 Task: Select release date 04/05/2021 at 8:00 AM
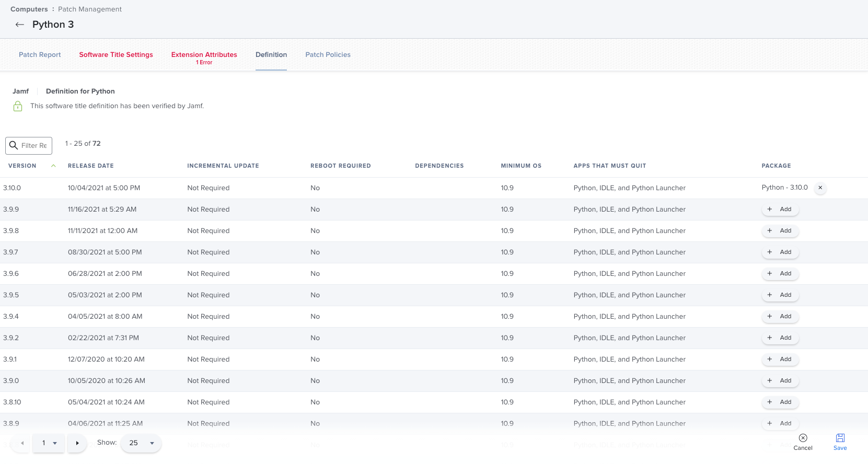tap(105, 316)
